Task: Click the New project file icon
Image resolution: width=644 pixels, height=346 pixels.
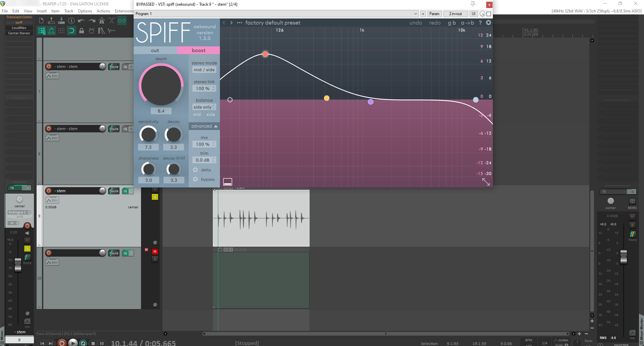Action: [41, 21]
